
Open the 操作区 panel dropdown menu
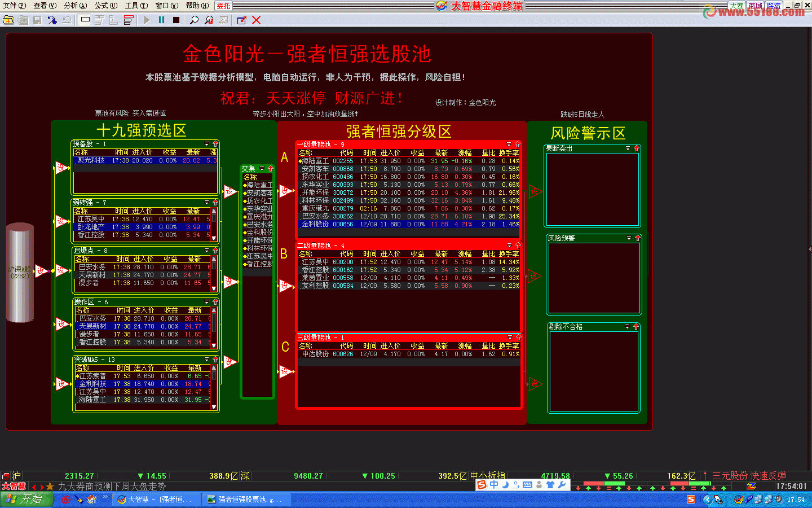206,302
